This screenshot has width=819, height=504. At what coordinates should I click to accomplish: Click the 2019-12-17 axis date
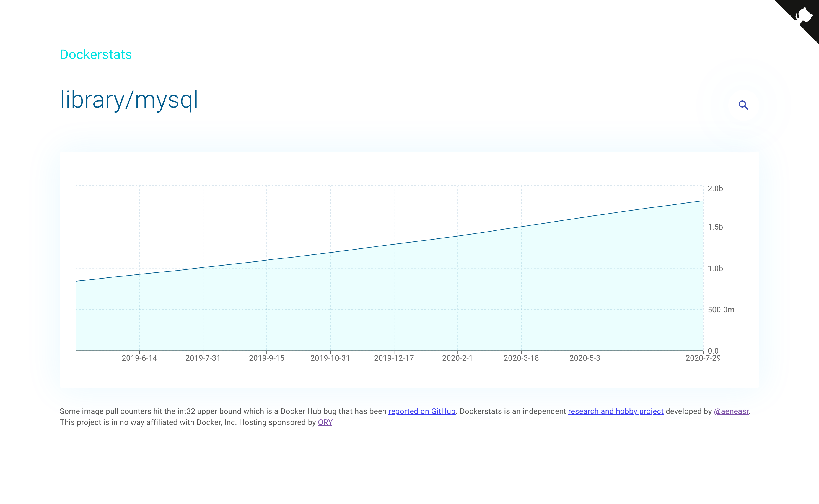pos(394,358)
